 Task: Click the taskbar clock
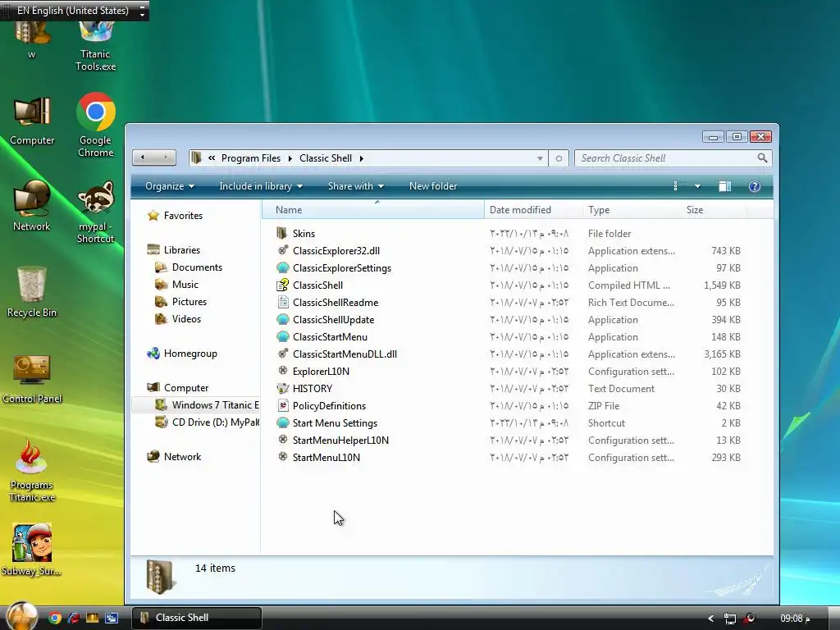click(x=795, y=619)
